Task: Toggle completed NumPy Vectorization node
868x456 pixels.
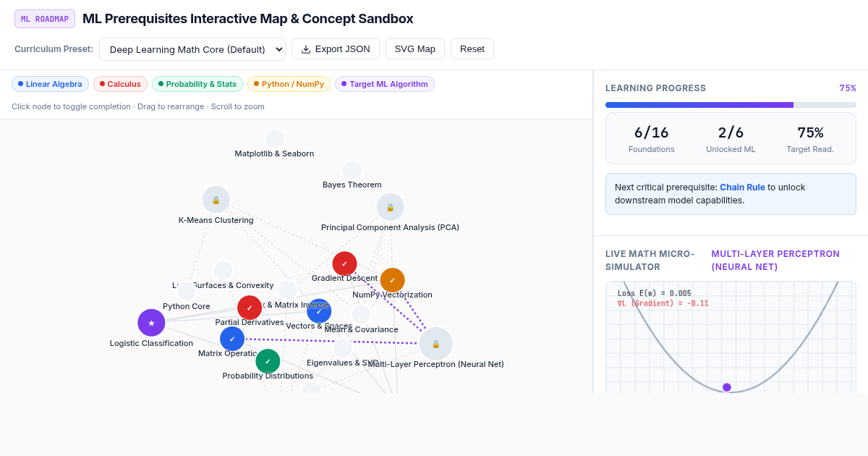Action: click(392, 280)
